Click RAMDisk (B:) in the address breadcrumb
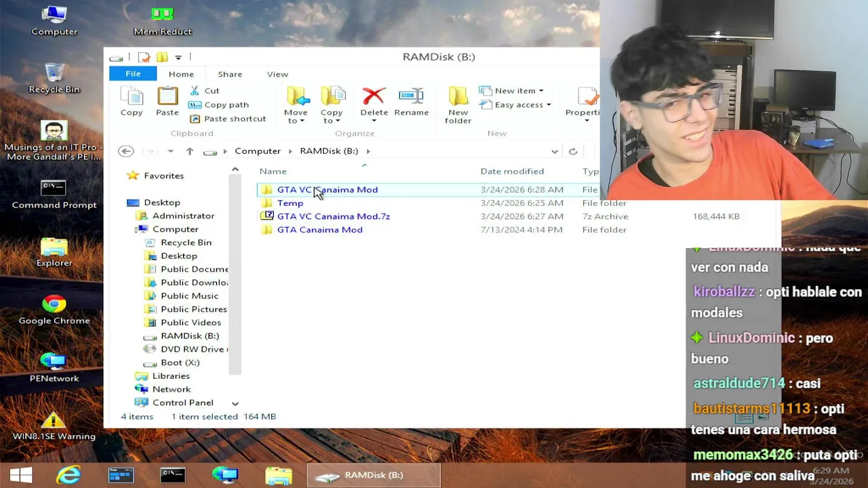Image resolution: width=868 pixels, height=488 pixels. (x=329, y=150)
